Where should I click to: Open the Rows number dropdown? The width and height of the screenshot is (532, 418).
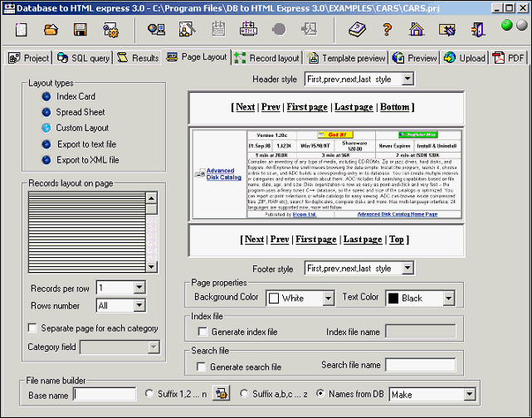pyautogui.click(x=139, y=305)
